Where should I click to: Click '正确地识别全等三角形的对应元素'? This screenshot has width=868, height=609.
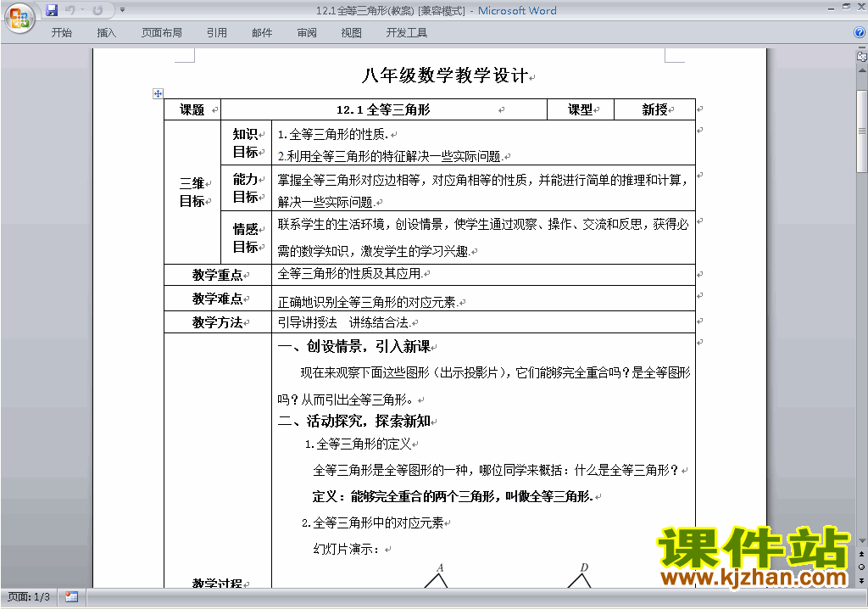tap(368, 302)
